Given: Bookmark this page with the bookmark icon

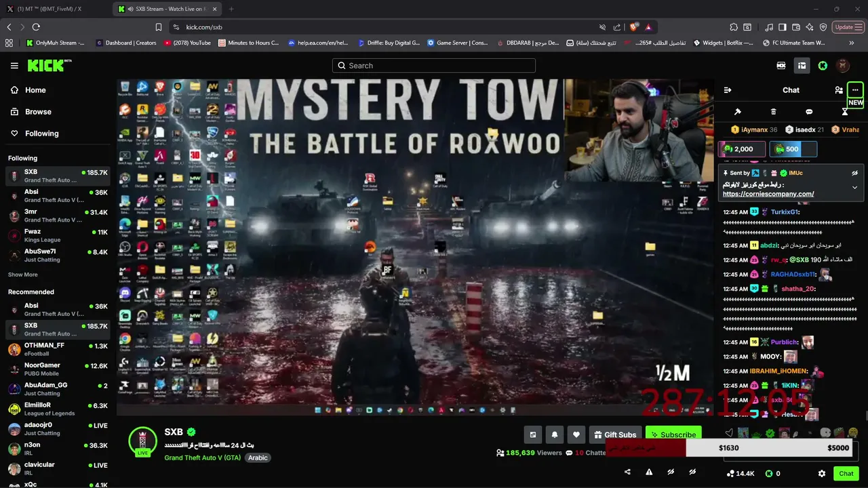Looking at the screenshot, I should pos(159,27).
